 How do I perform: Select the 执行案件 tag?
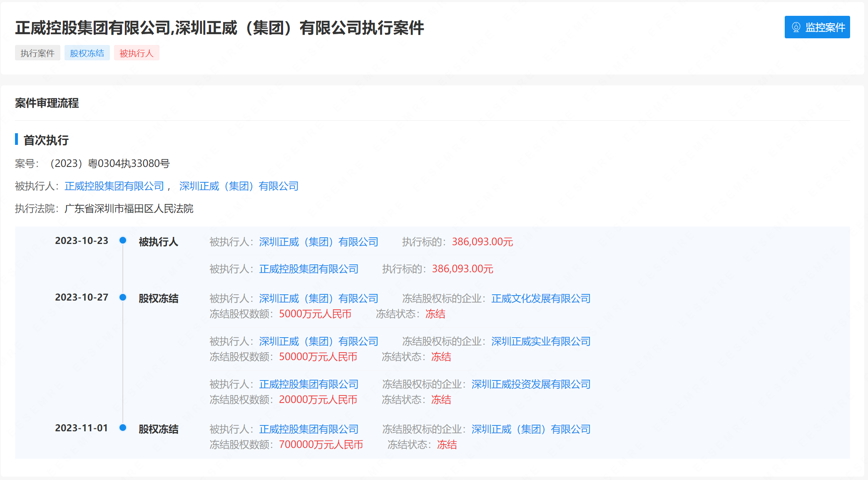pyautogui.click(x=37, y=53)
